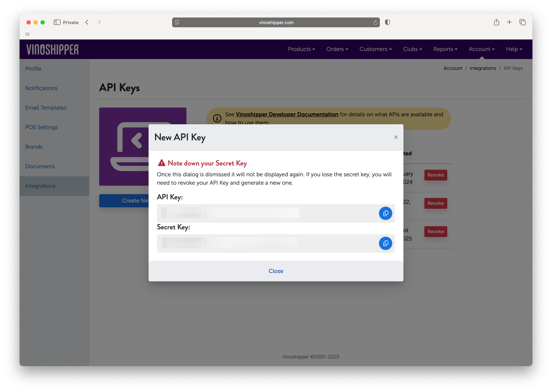
Task: Copy the API Key to clipboard
Action: (385, 213)
